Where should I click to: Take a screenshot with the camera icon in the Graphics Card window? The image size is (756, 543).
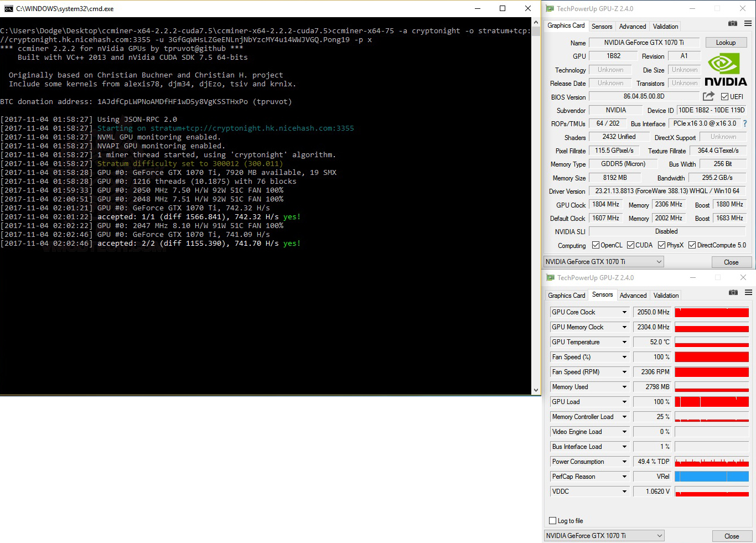coord(733,23)
